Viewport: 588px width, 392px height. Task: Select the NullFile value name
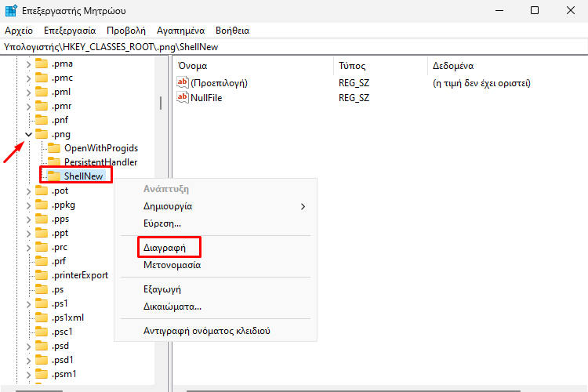coord(206,98)
